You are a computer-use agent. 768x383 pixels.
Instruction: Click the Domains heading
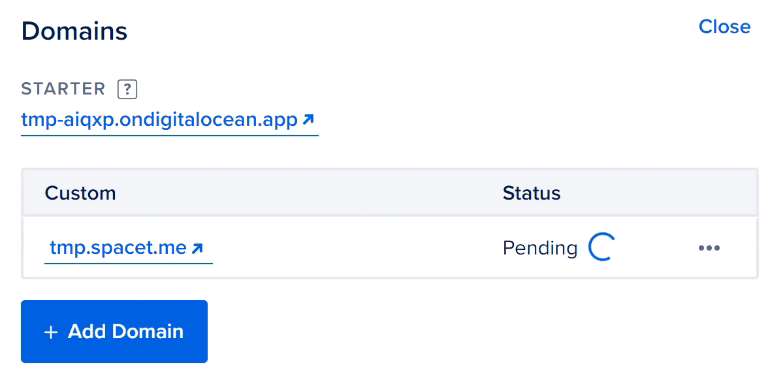(x=74, y=31)
